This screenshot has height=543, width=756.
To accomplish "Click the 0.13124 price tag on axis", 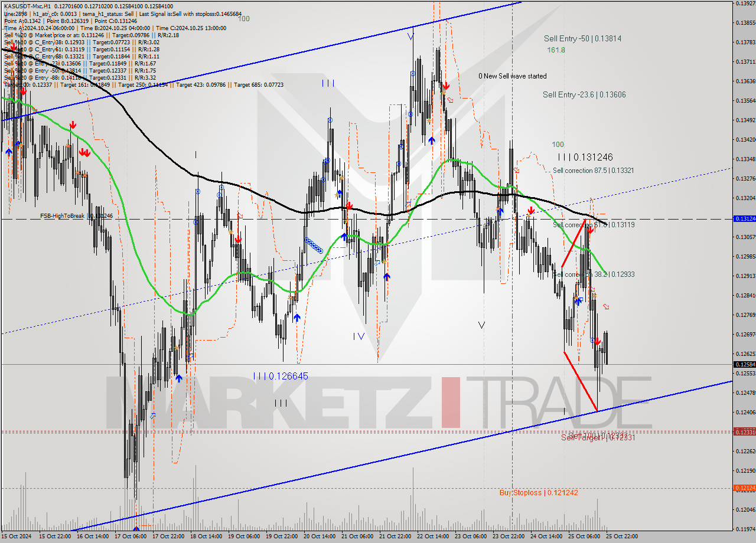I will [x=744, y=218].
